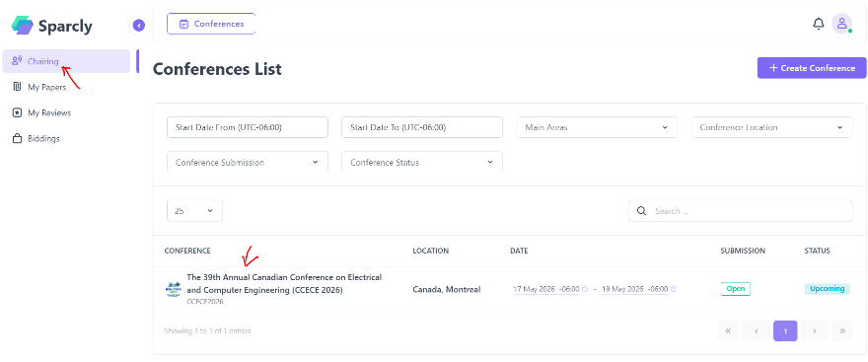Collapse the sidebar with the chevron button
868x362 pixels.
(x=139, y=25)
